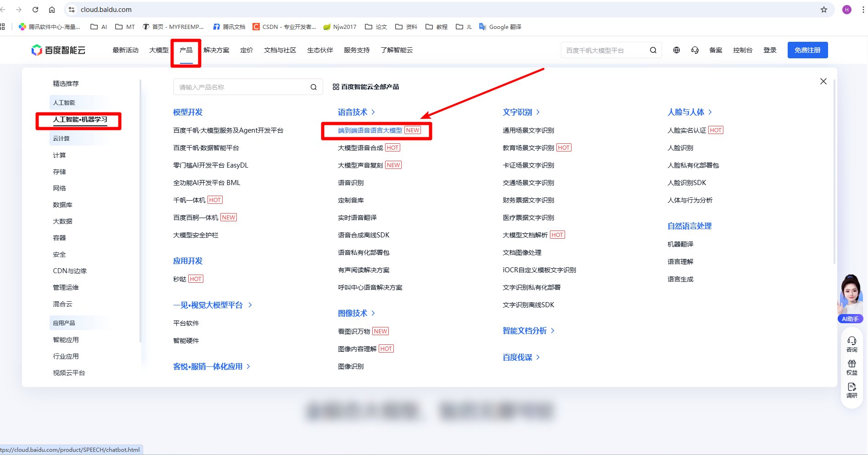Viewport: 868px width, 455px height.
Task: Open 看图识万物 product link
Action: tap(354, 331)
